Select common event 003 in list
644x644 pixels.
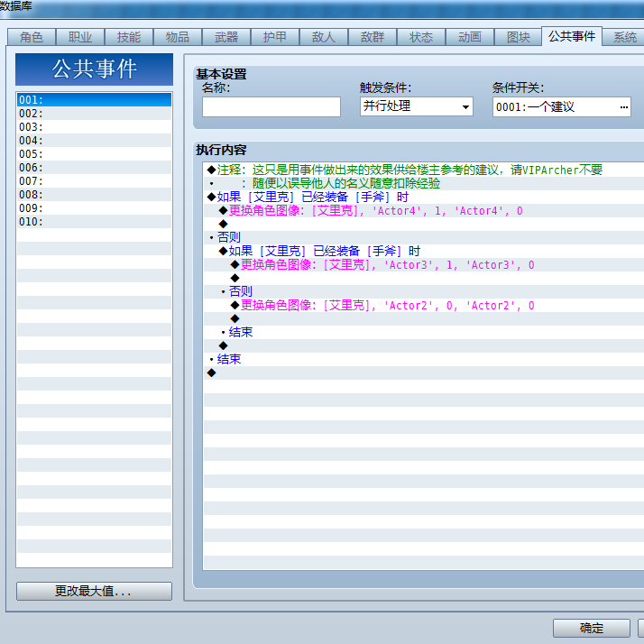click(x=94, y=127)
